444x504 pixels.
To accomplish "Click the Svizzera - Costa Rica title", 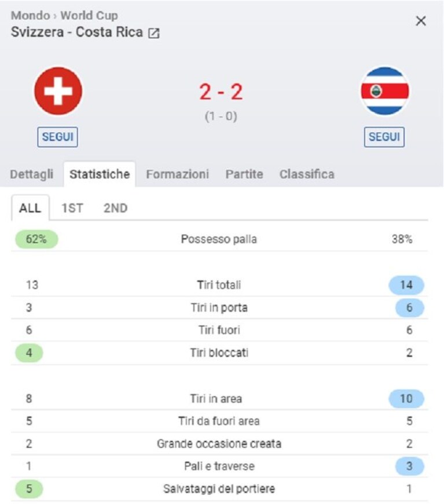I will click(x=77, y=32).
